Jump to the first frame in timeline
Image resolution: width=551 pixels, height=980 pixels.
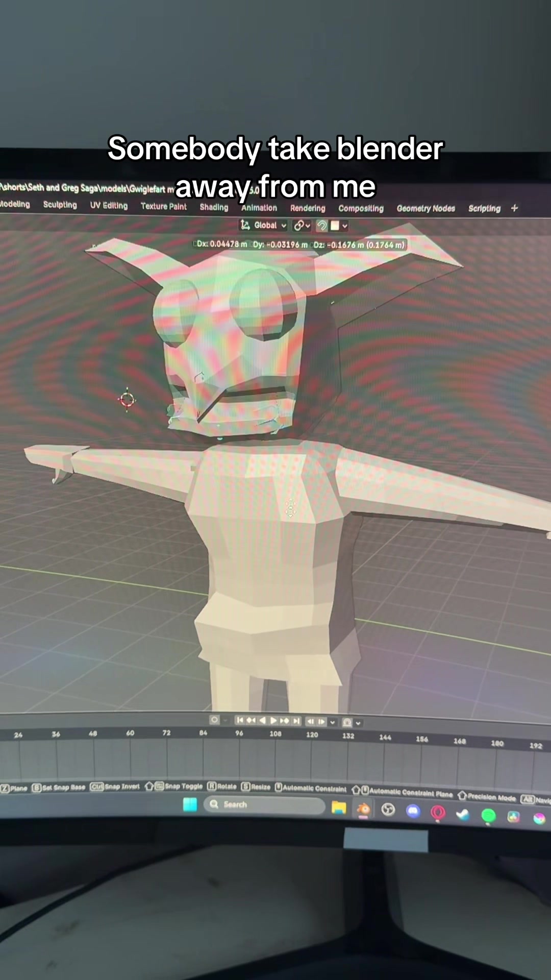pos(240,720)
